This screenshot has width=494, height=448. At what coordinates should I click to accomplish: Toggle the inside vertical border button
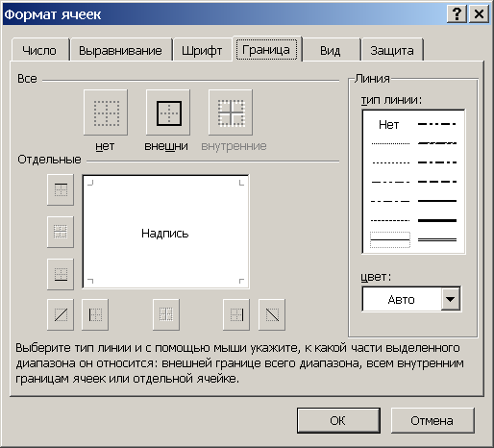click(166, 314)
